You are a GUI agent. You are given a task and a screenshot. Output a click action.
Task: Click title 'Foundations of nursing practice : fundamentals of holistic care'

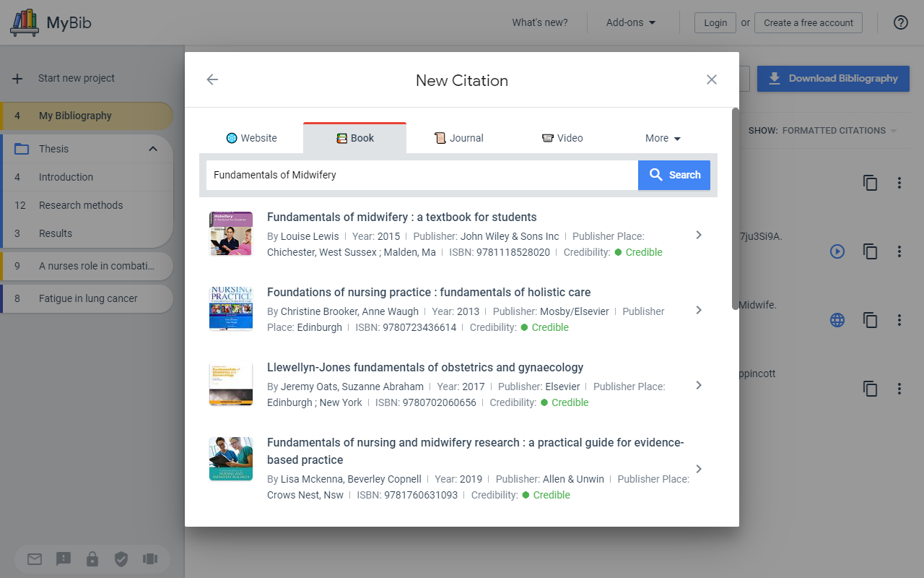coord(429,292)
